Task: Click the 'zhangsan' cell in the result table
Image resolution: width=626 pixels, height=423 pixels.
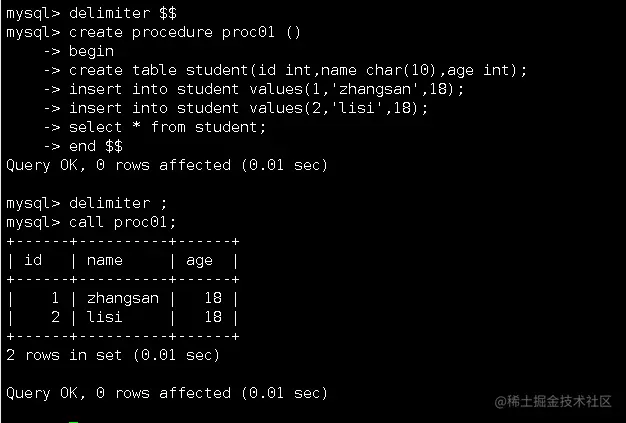Action: click(x=122, y=298)
